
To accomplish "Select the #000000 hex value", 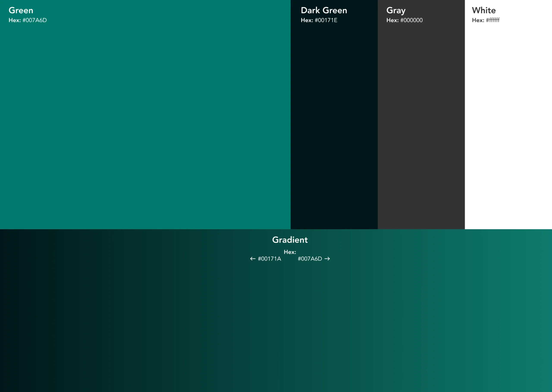I will tap(411, 20).
